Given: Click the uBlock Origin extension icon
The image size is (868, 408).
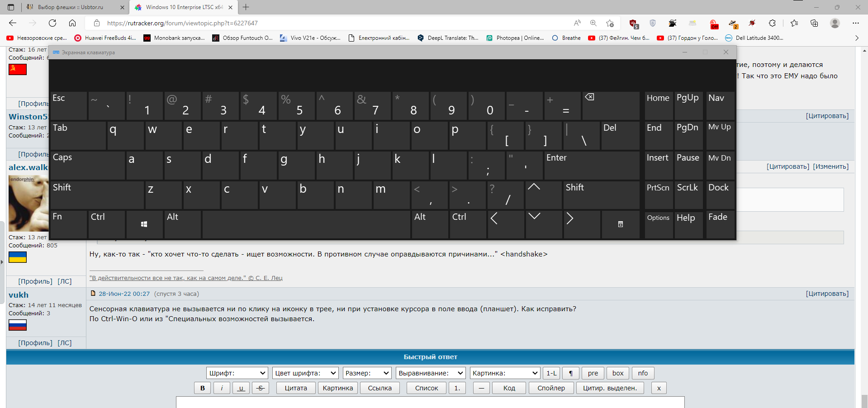Looking at the screenshot, I should [634, 24].
